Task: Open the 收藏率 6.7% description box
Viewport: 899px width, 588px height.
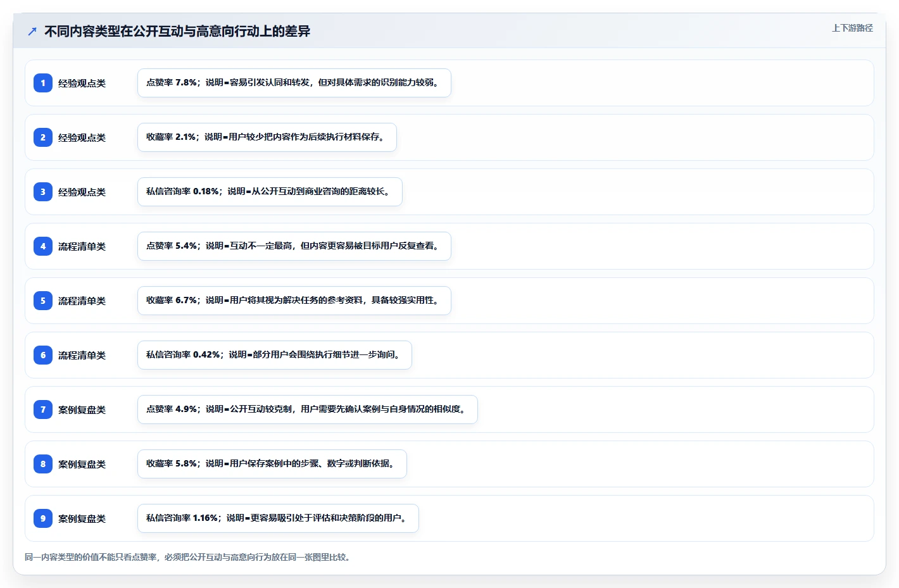Action: tap(294, 301)
